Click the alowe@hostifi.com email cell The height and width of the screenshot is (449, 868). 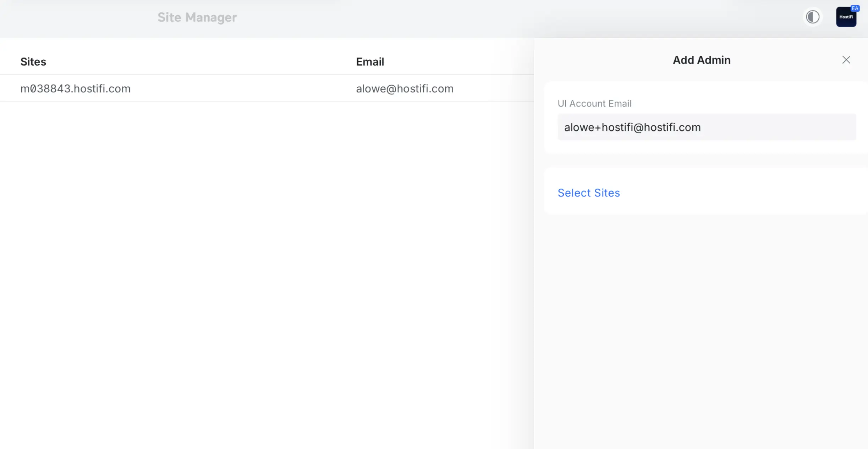click(405, 88)
